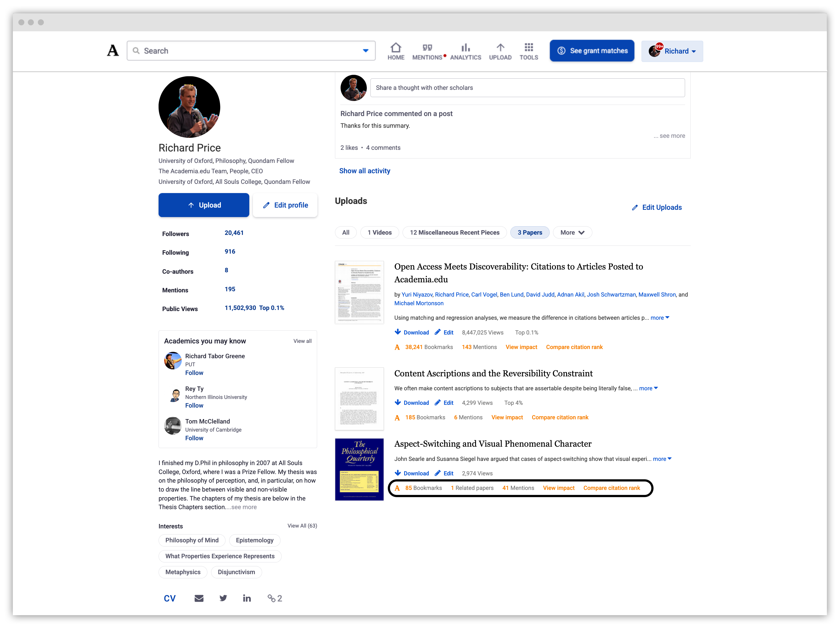
Task: Click View All (63) interests
Action: [302, 526]
